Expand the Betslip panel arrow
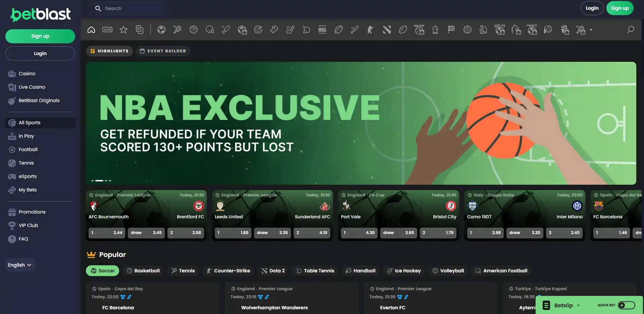 578,305
